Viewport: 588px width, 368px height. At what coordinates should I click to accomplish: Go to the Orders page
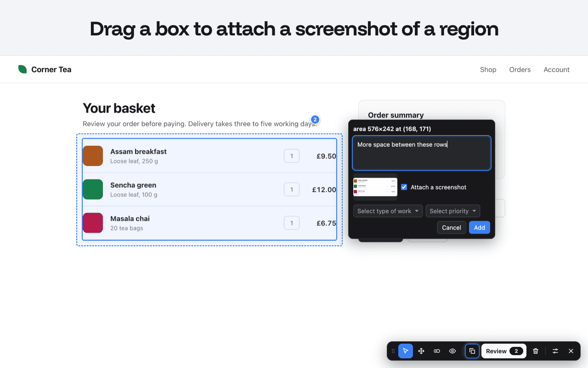520,69
